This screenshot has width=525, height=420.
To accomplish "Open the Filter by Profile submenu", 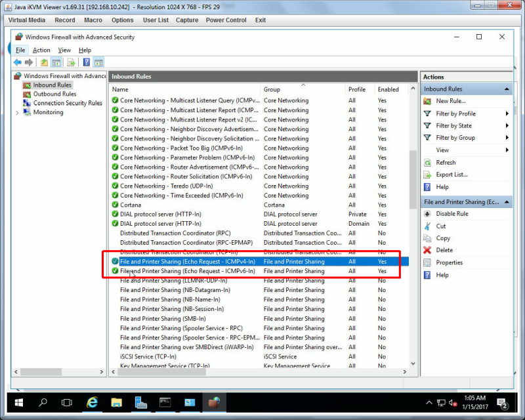I will pos(466,114).
